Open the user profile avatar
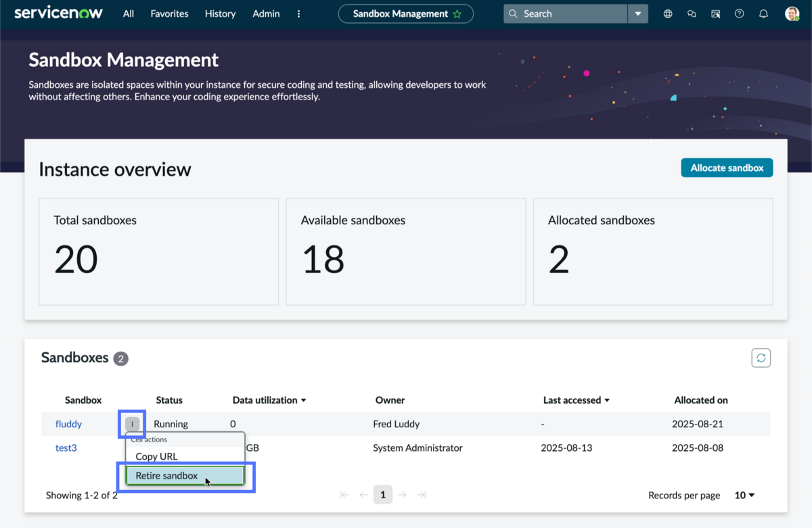812x528 pixels. click(792, 14)
